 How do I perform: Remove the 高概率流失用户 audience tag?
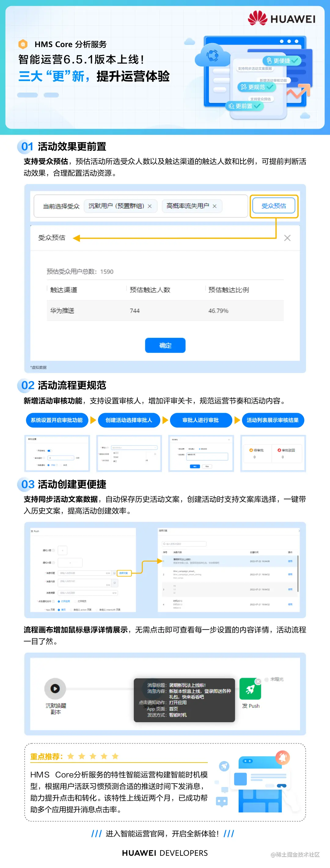click(x=215, y=206)
